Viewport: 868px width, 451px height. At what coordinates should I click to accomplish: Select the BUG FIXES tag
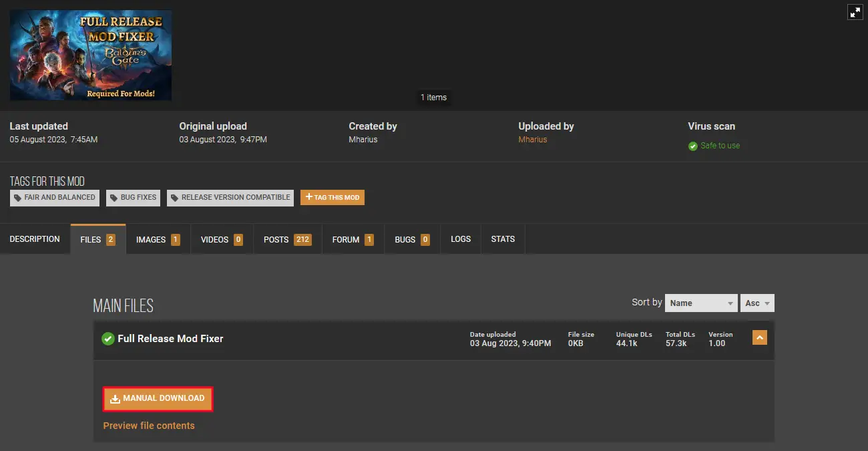coord(134,198)
